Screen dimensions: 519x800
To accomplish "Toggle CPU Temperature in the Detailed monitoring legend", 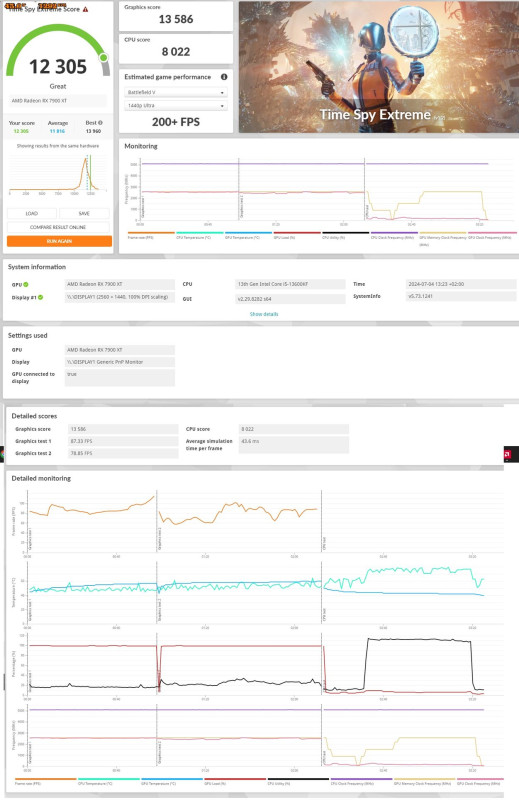I will tap(109, 782).
